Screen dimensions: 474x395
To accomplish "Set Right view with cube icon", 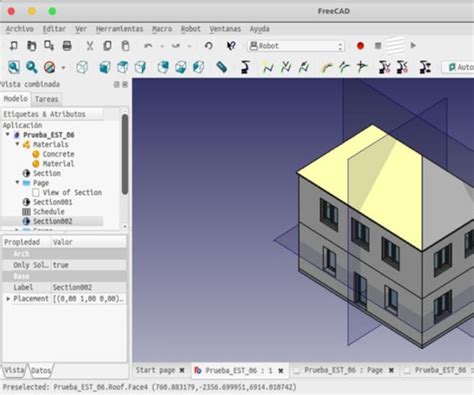I will tap(140, 67).
